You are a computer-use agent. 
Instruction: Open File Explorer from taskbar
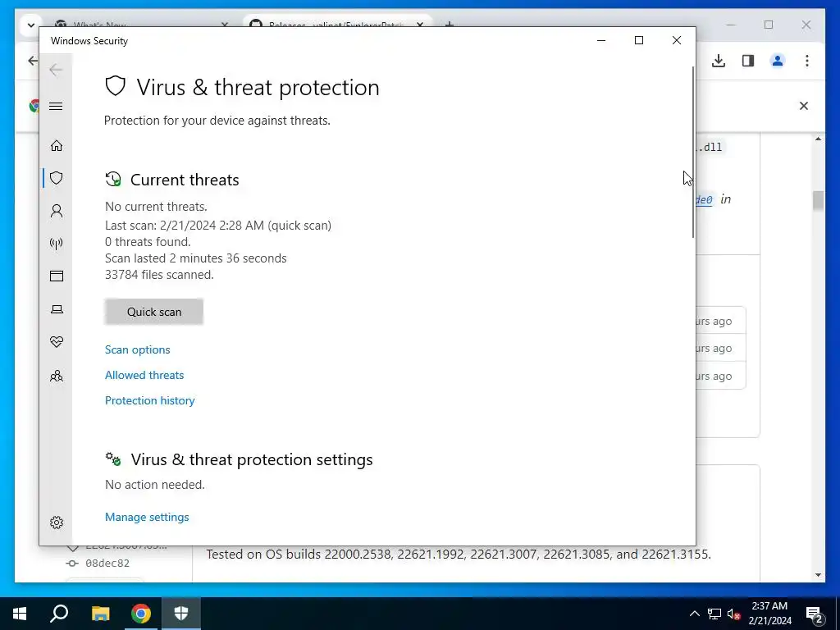click(100, 614)
